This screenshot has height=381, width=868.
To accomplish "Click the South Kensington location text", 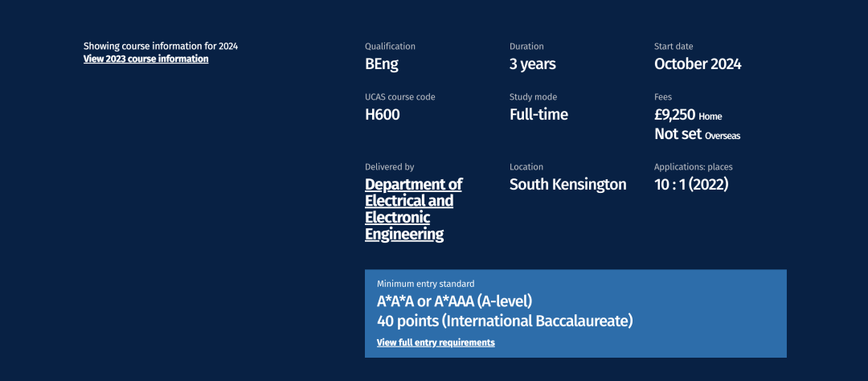I will click(567, 185).
